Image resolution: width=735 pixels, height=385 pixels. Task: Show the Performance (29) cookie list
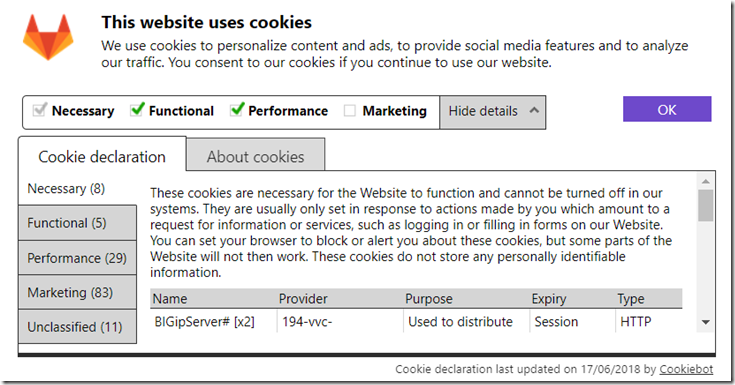point(78,258)
